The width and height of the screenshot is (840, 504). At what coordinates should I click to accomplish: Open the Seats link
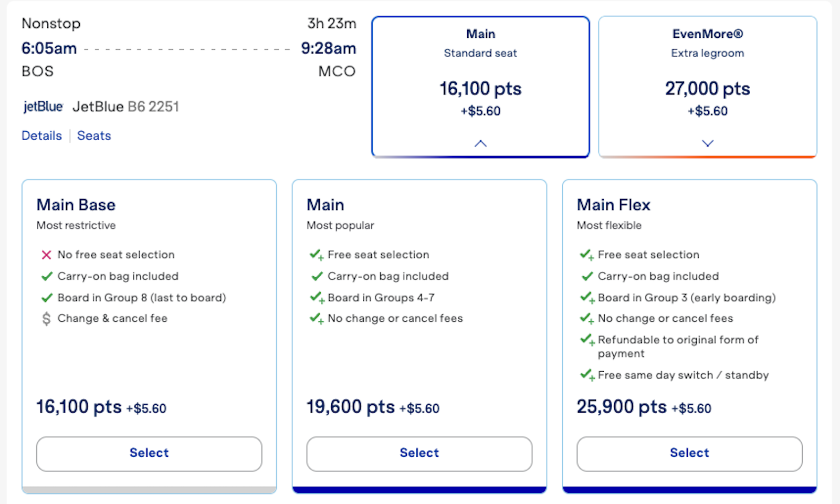(x=94, y=136)
